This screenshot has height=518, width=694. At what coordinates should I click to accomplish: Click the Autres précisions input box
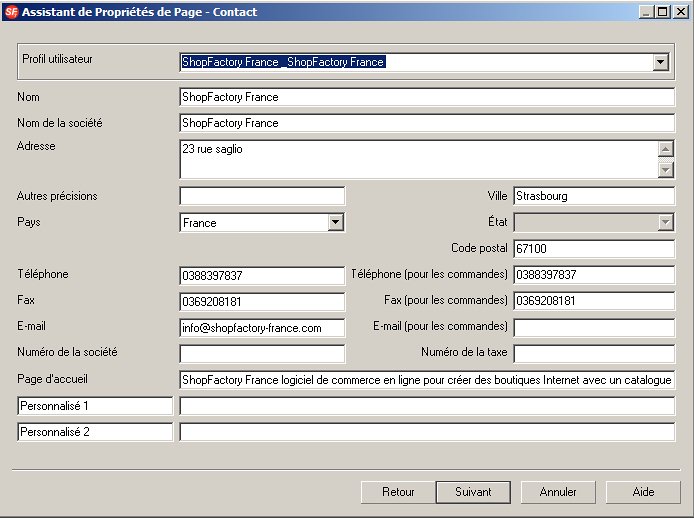(262, 196)
